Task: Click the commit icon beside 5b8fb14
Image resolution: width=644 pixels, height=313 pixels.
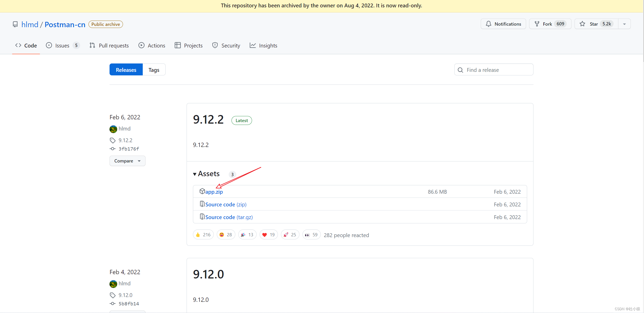Action: click(x=113, y=304)
